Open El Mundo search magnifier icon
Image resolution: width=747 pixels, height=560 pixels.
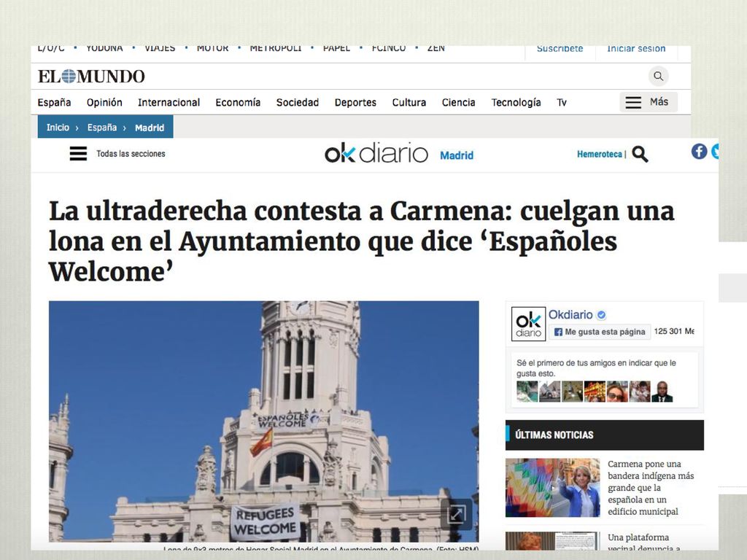coord(659,76)
